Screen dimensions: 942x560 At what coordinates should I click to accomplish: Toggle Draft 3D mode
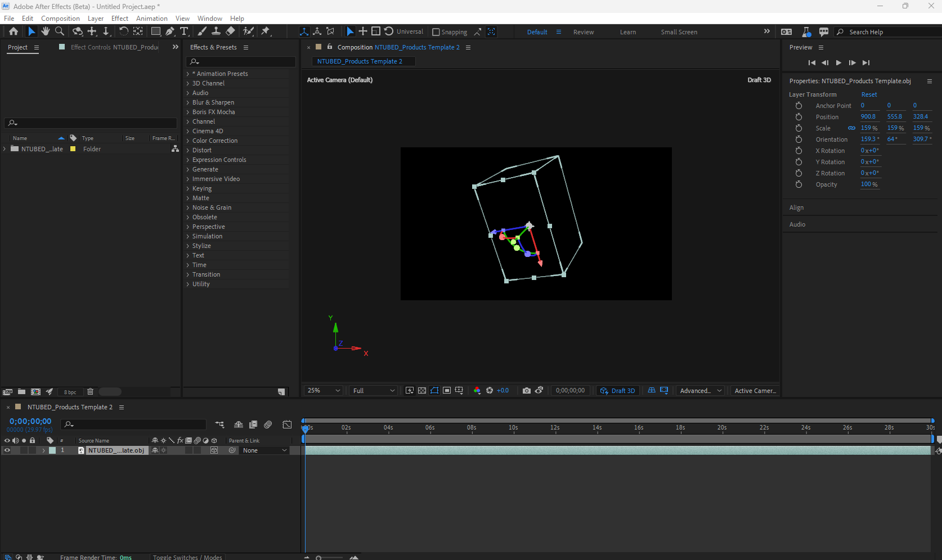coord(617,390)
